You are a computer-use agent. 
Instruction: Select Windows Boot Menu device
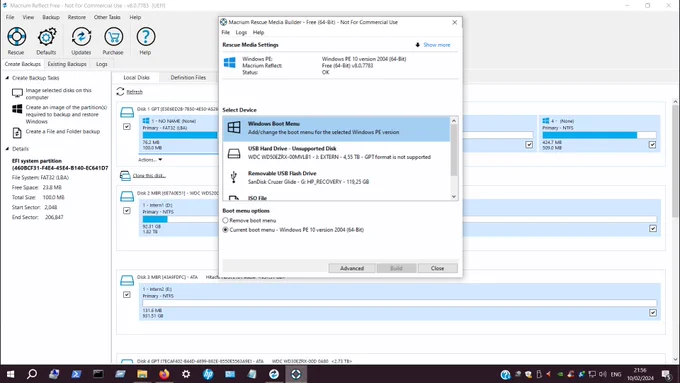click(336, 128)
